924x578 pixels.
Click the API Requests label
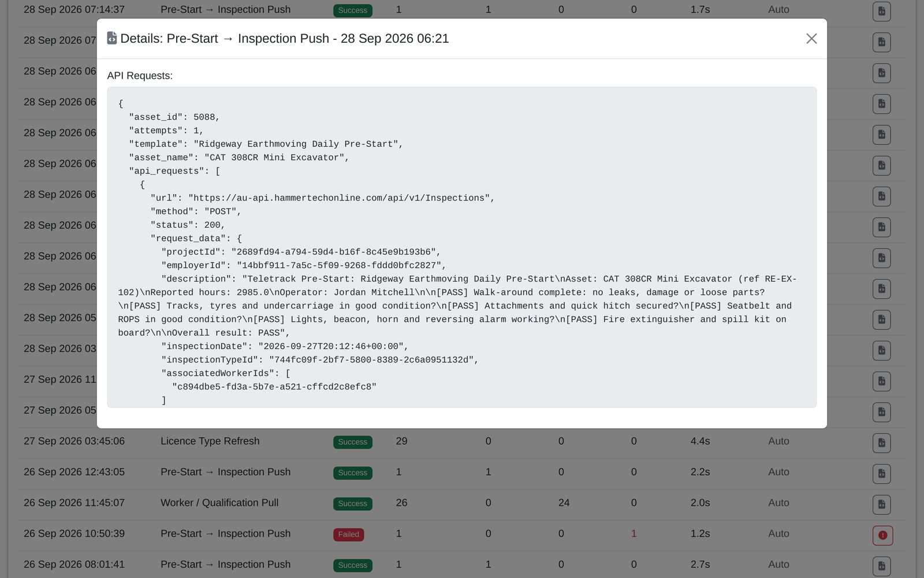click(x=140, y=76)
